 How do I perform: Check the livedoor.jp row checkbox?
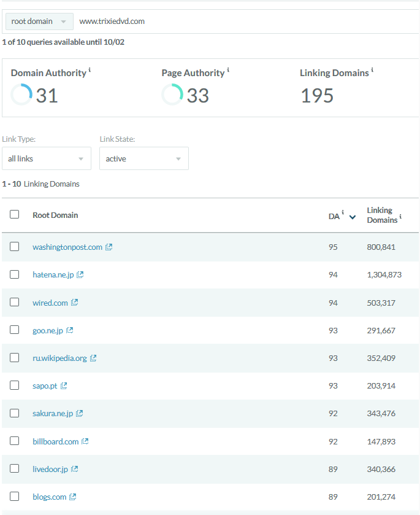(15, 468)
